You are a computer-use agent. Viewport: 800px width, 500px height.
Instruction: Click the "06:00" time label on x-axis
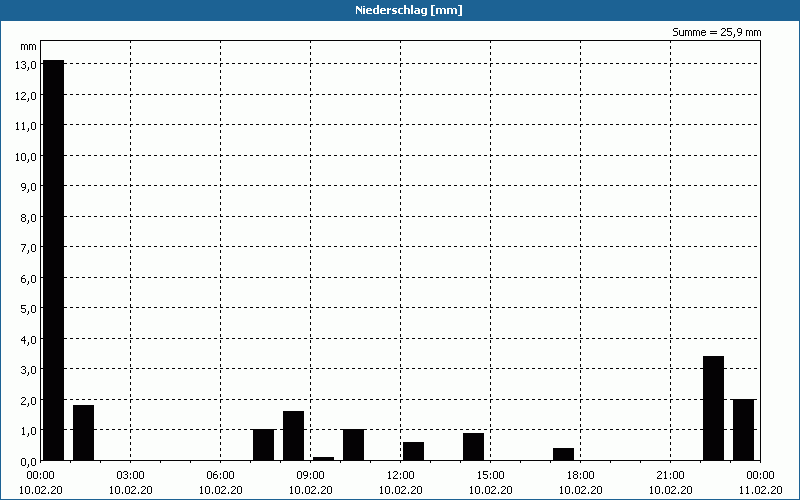[220, 476]
